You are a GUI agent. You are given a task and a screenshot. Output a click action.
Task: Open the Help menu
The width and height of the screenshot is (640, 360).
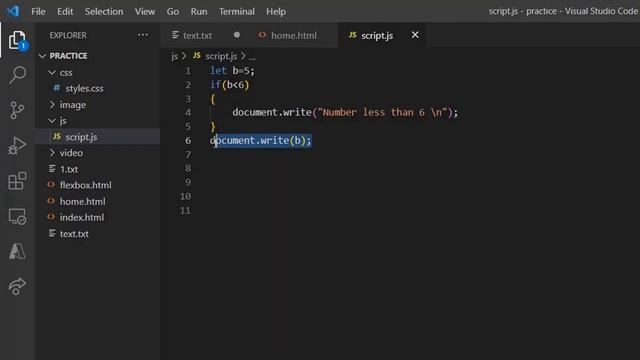(x=276, y=11)
